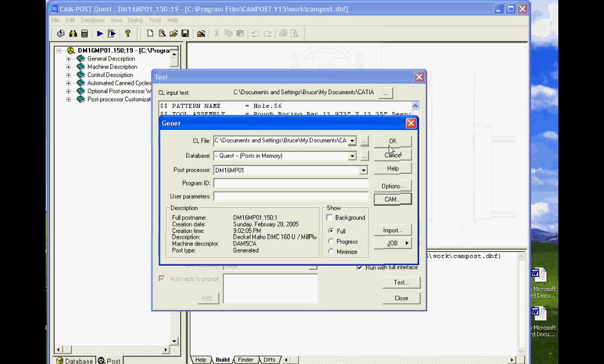Switch to the Post tab in left panel
604x364 pixels.
click(x=109, y=361)
